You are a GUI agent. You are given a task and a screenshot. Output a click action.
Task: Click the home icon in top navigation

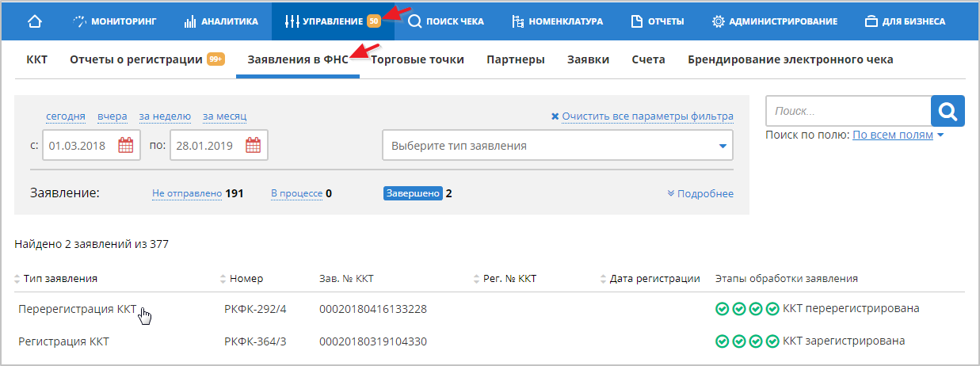coord(35,21)
